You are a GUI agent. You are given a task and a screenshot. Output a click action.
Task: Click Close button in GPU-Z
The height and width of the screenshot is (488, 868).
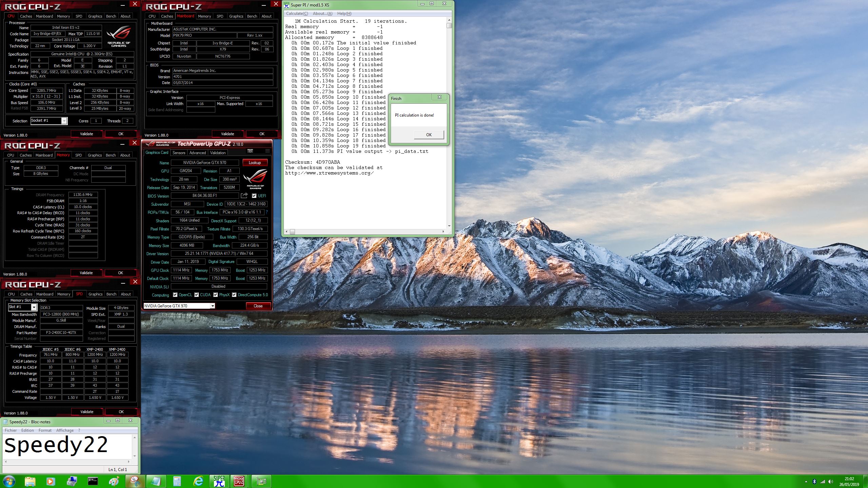[258, 306]
